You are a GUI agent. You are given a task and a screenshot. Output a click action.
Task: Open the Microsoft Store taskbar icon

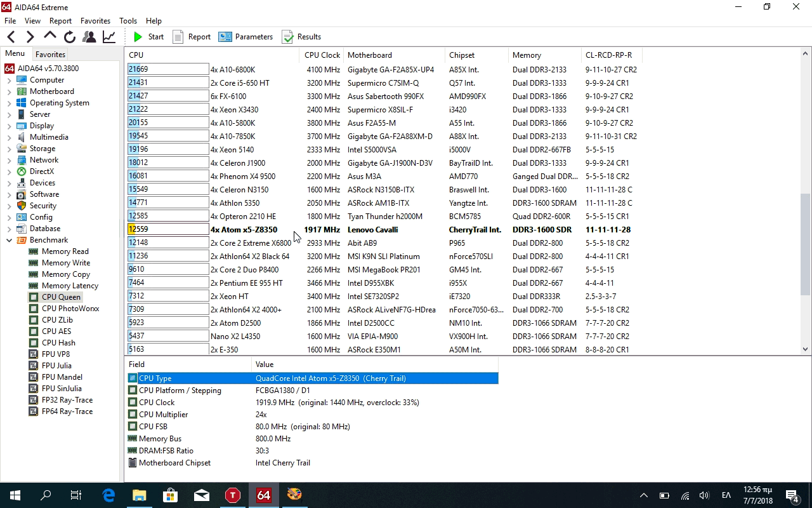click(x=170, y=495)
